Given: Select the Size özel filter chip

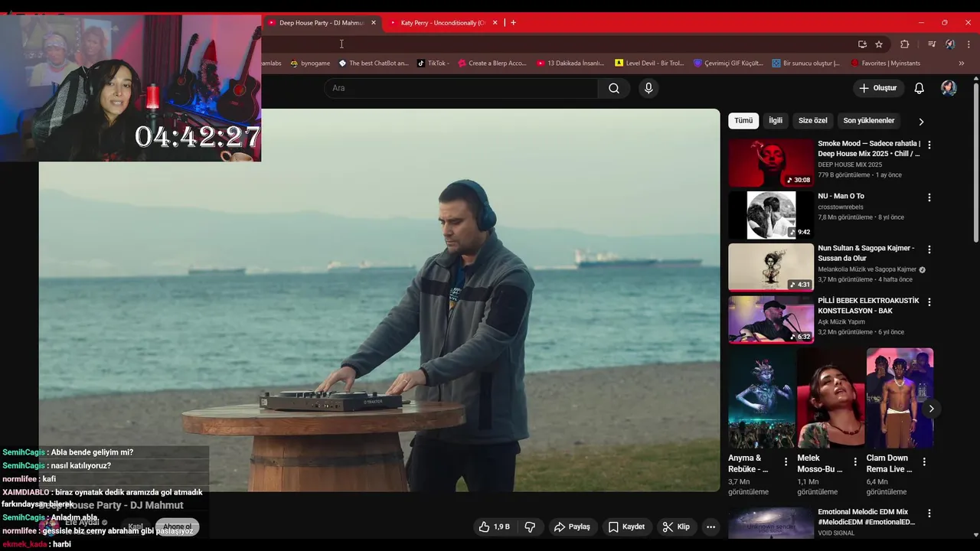Looking at the screenshot, I should (x=813, y=121).
